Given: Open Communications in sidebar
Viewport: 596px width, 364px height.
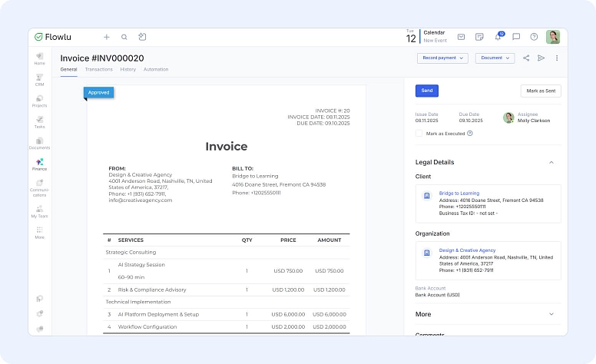Looking at the screenshot, I should pos(39,188).
